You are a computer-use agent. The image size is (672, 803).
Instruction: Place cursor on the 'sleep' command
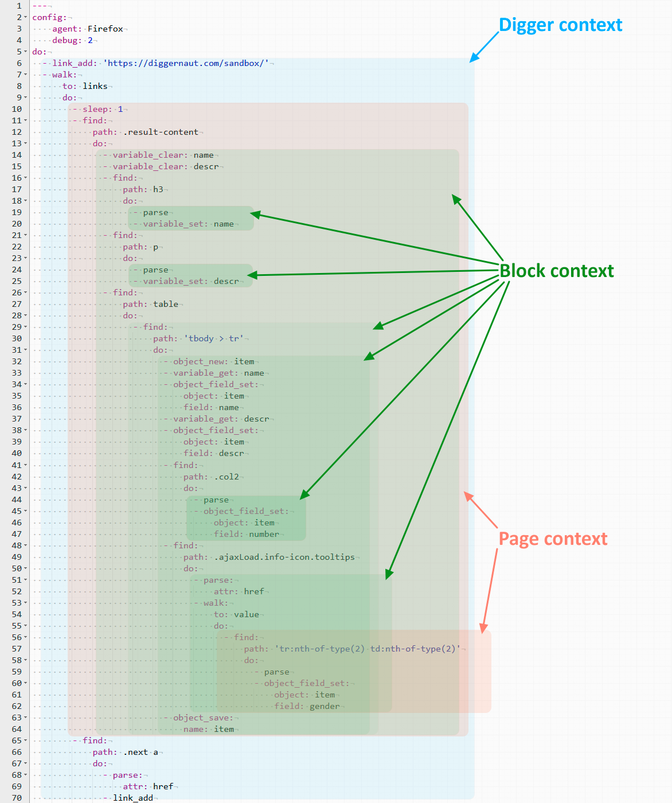pyautogui.click(x=95, y=109)
